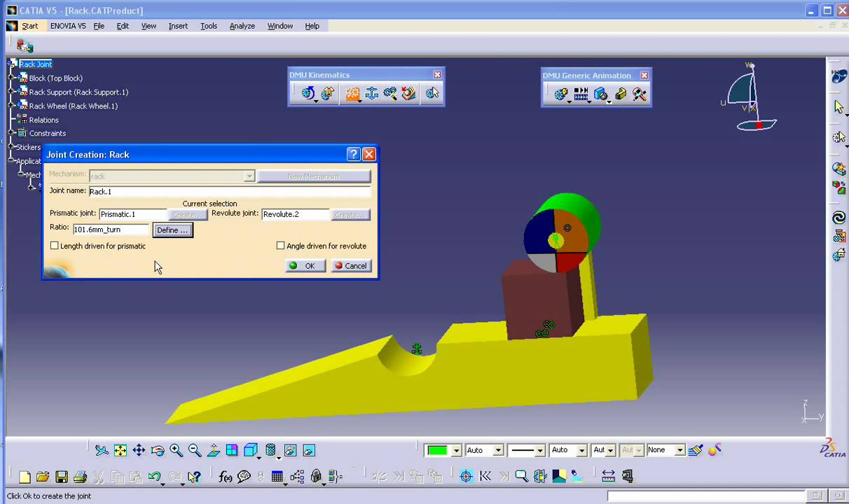Viewport: 849px width, 504px height.
Task: Open the Formula f(x) tool
Action: tap(225, 477)
